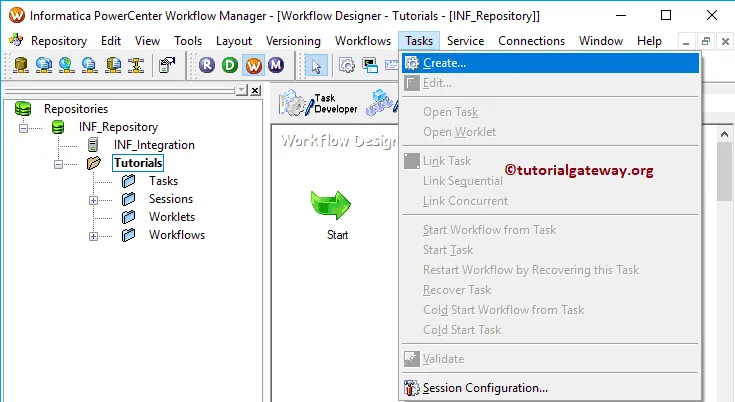
Task: Collapse the Tutorials folder node
Action: [58, 164]
